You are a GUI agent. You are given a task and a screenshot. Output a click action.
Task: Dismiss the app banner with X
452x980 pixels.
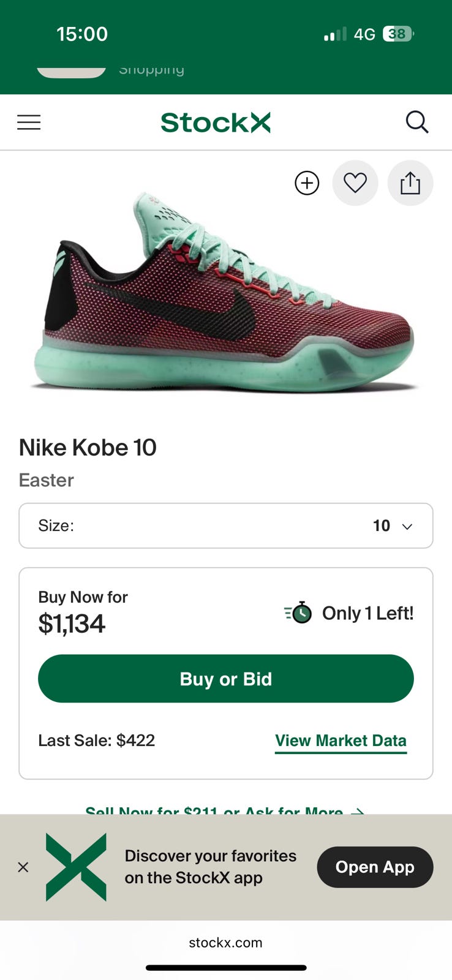[x=23, y=867]
